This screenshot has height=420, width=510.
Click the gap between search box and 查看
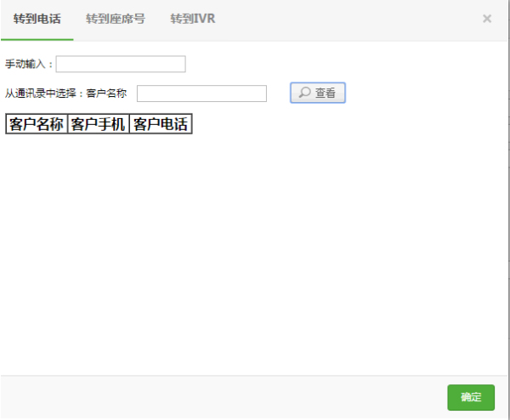coord(279,94)
